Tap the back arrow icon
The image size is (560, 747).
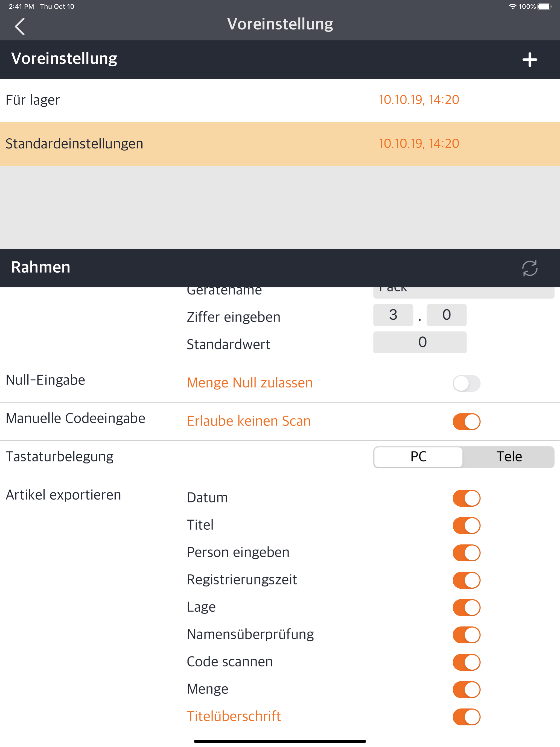pos(20,26)
